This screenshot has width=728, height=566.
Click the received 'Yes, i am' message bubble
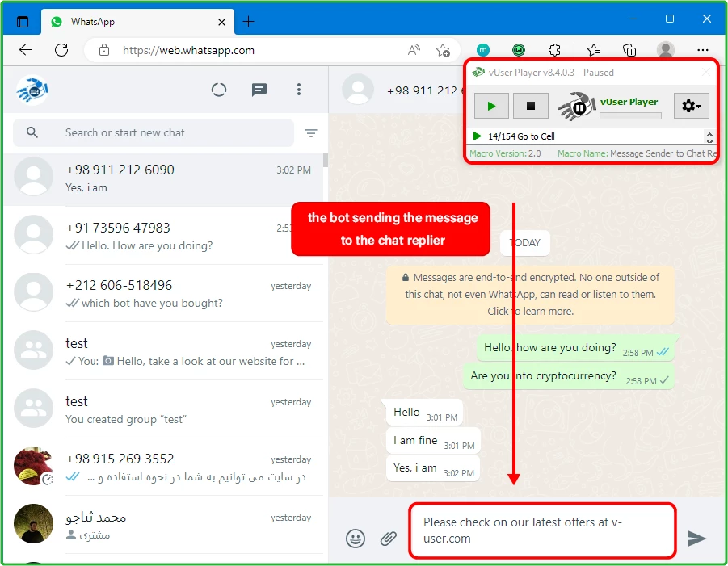pos(433,468)
